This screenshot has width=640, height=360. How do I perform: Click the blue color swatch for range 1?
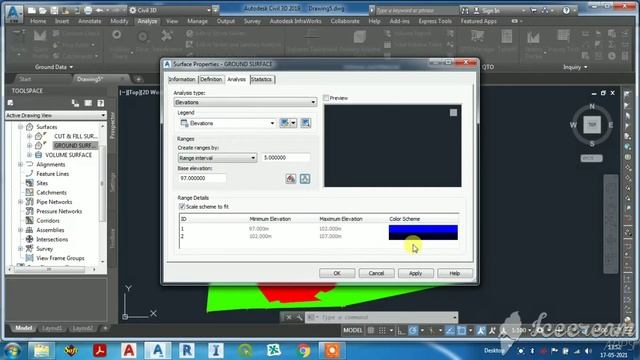pos(423,229)
